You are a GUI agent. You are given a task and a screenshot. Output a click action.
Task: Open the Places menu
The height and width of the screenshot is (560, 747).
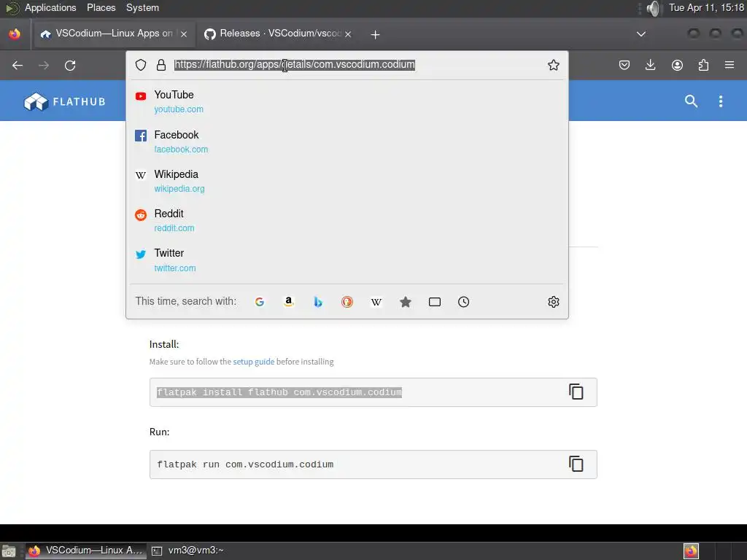(x=101, y=7)
